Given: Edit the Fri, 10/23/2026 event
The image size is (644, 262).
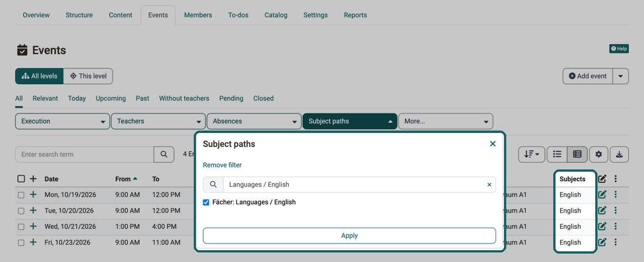Looking at the screenshot, I should (x=602, y=242).
